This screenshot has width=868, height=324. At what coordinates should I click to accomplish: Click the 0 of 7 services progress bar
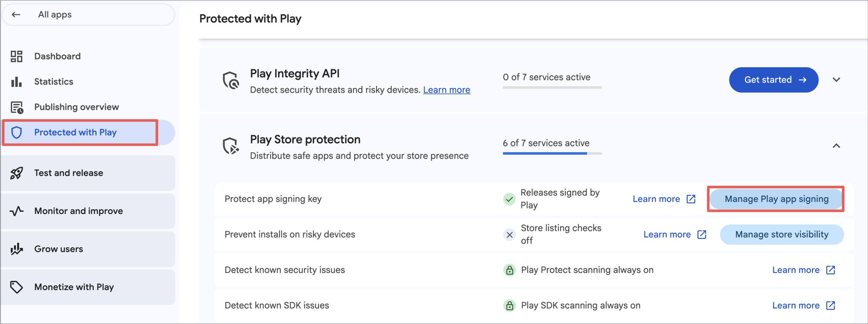tap(552, 87)
